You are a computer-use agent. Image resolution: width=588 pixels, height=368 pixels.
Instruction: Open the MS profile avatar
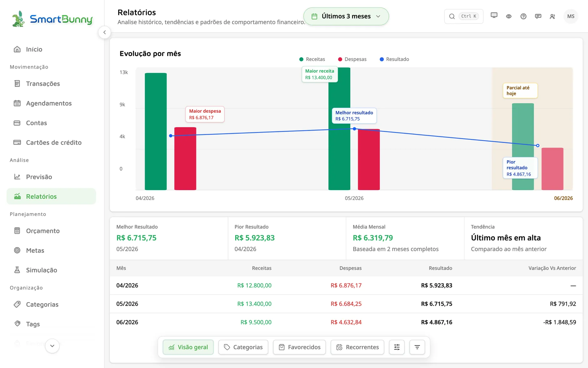coord(571,16)
